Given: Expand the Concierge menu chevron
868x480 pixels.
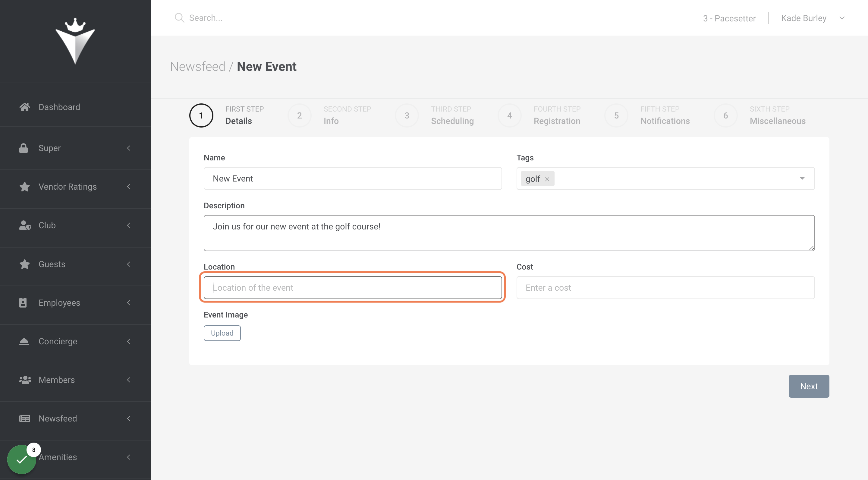Looking at the screenshot, I should [x=128, y=341].
